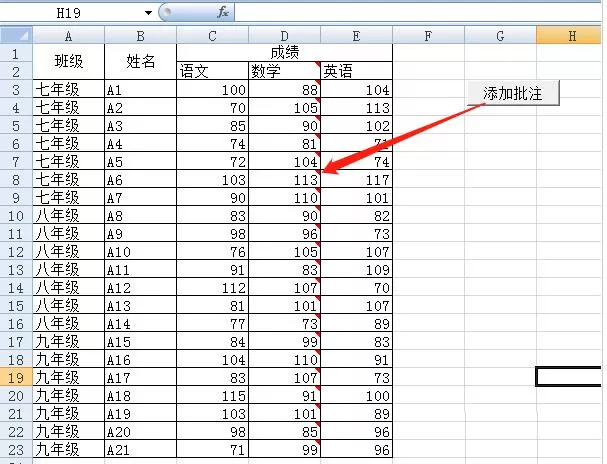
Task: Click the 数学 subject cell
Action: click(x=285, y=71)
